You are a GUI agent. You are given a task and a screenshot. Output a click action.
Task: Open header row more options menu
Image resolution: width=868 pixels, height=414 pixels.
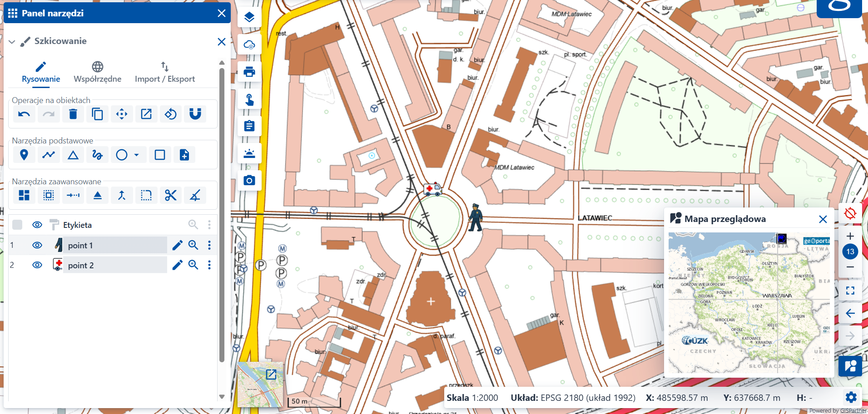tap(209, 225)
